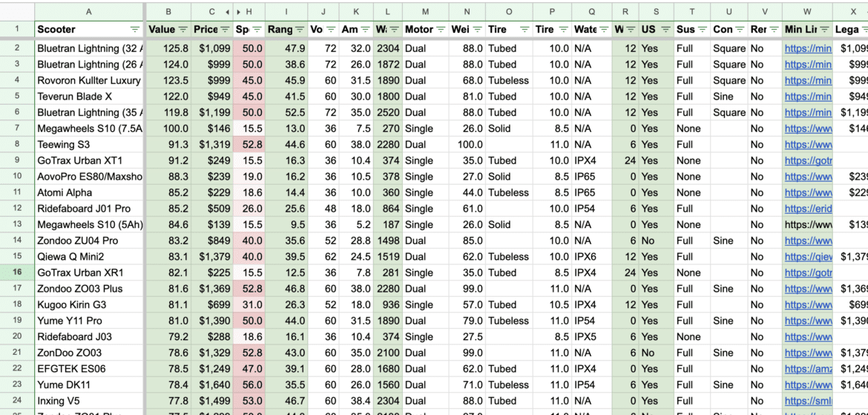Viewport: 868px width, 415px height.
Task: Open the Rang column filter icon
Action: point(300,30)
